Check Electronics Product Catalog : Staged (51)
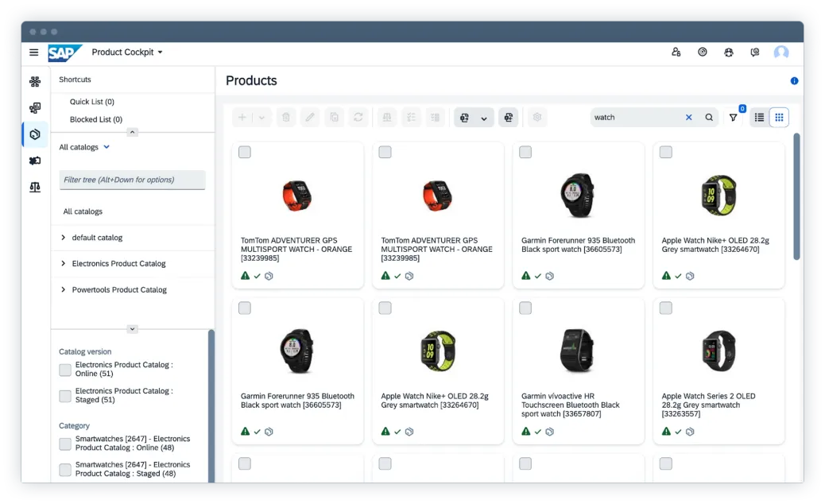 (65, 396)
